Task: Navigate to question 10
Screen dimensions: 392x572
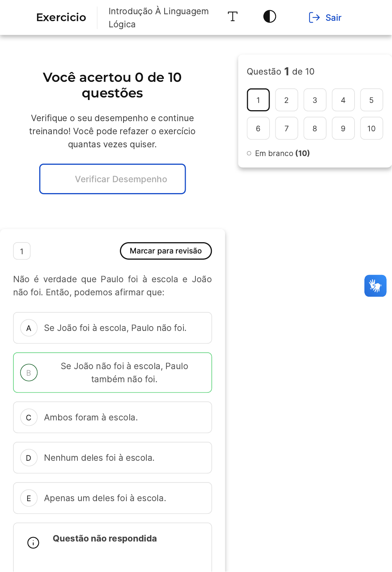Action: click(371, 128)
